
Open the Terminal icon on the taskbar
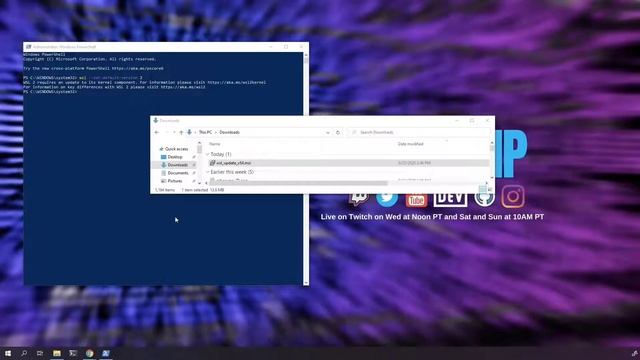(73, 353)
